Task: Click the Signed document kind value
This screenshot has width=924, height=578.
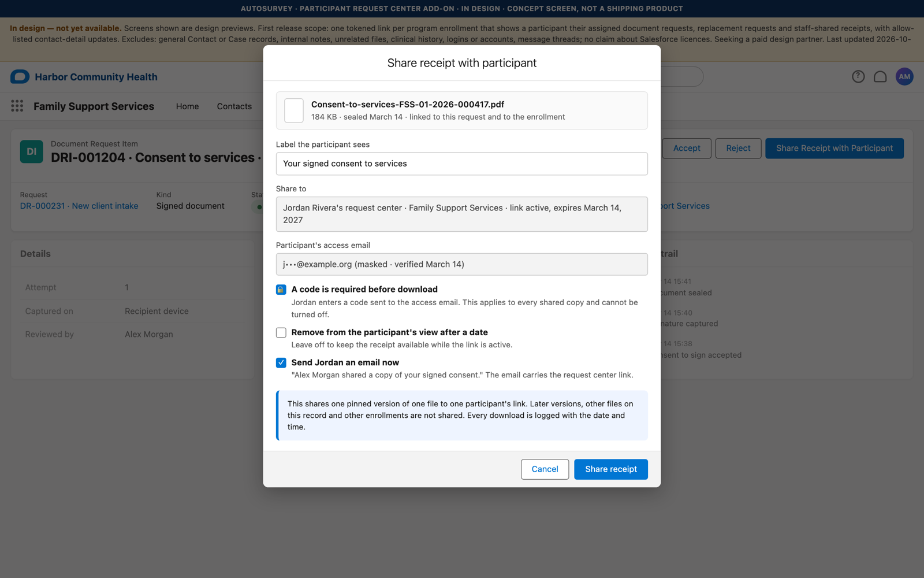Action: click(x=191, y=206)
